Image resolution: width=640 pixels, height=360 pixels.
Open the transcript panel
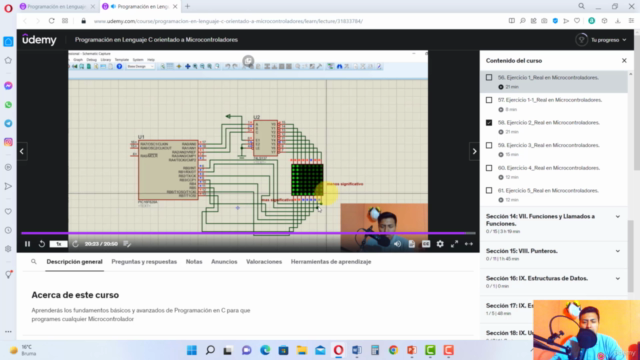411,244
